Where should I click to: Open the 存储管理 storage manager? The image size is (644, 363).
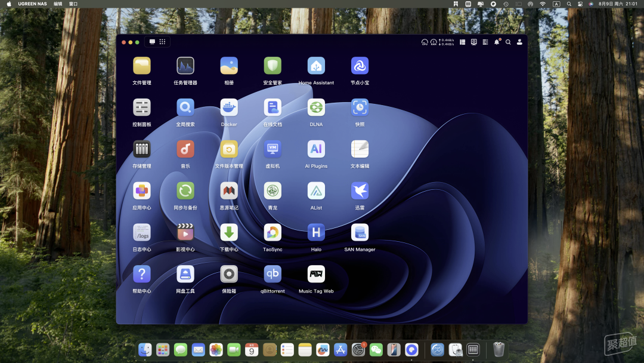point(142,149)
